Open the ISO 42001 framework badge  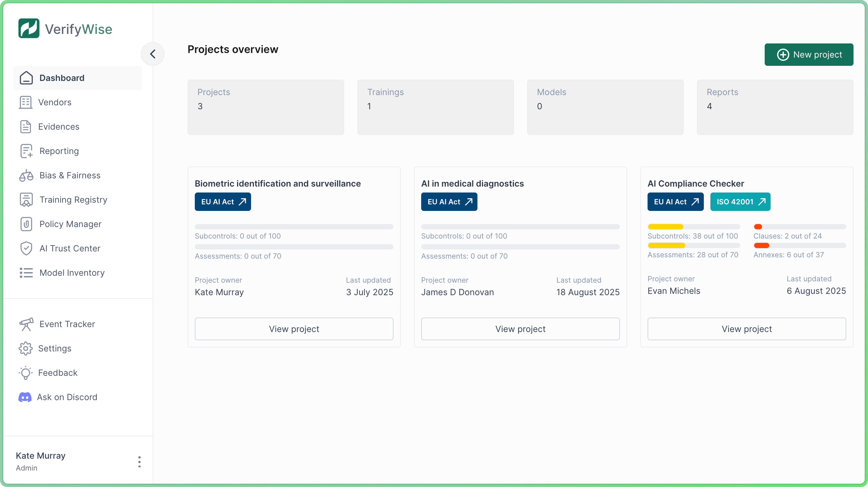click(740, 201)
